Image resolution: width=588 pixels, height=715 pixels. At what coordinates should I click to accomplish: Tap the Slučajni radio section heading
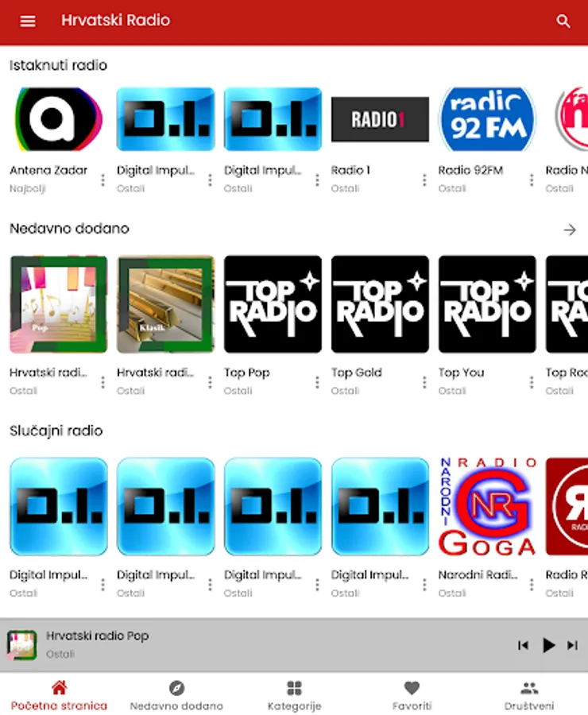56,431
